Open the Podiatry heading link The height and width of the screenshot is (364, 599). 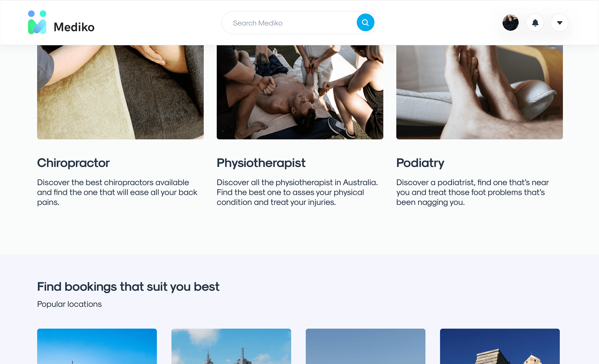coord(420,163)
